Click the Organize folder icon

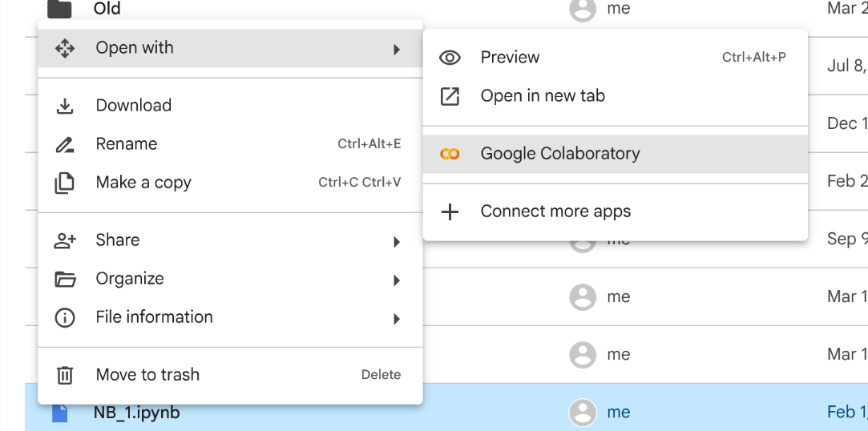coord(65,279)
